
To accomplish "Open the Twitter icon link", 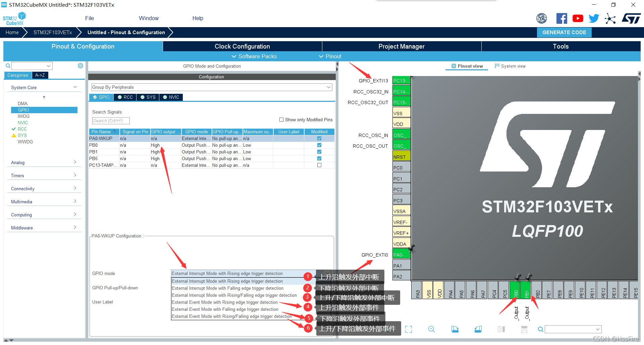I will [x=594, y=18].
